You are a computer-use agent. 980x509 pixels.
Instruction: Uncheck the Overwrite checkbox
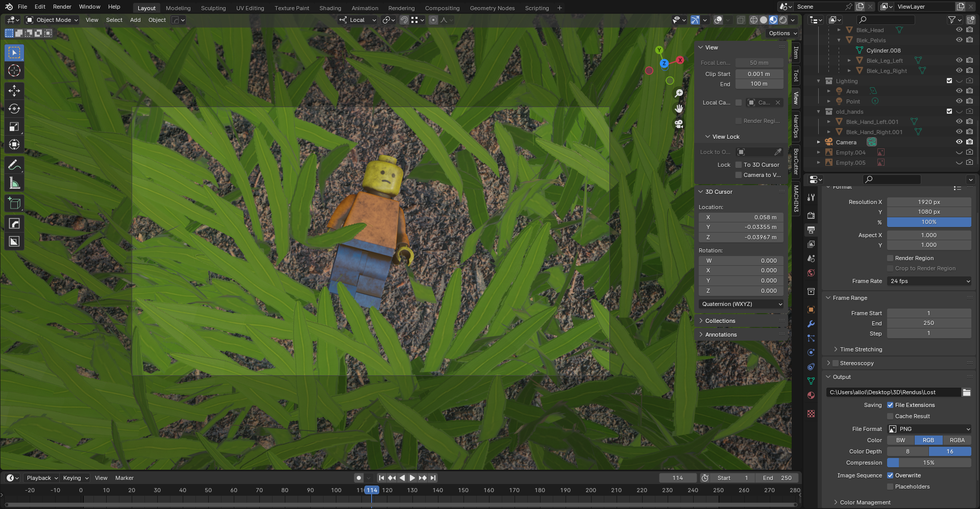point(890,475)
